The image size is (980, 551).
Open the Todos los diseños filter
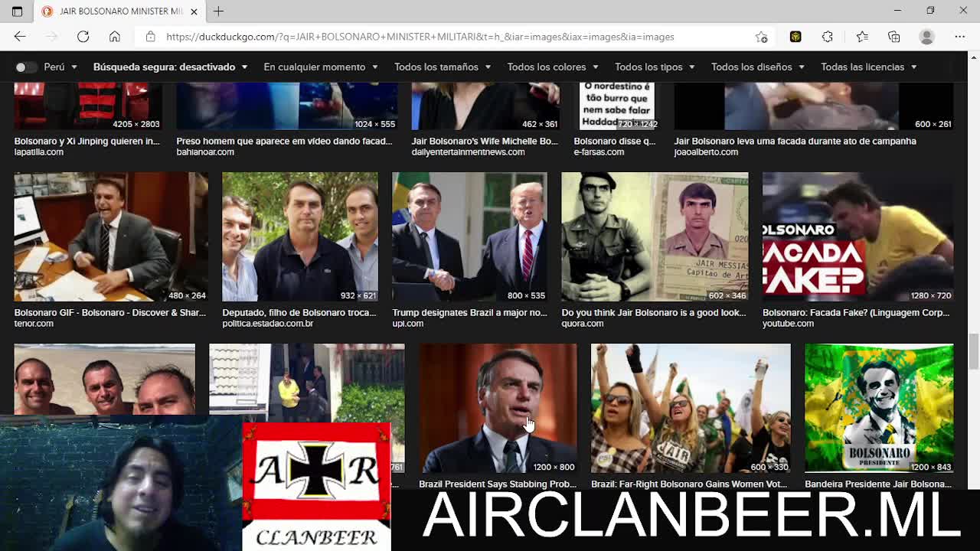coord(758,67)
